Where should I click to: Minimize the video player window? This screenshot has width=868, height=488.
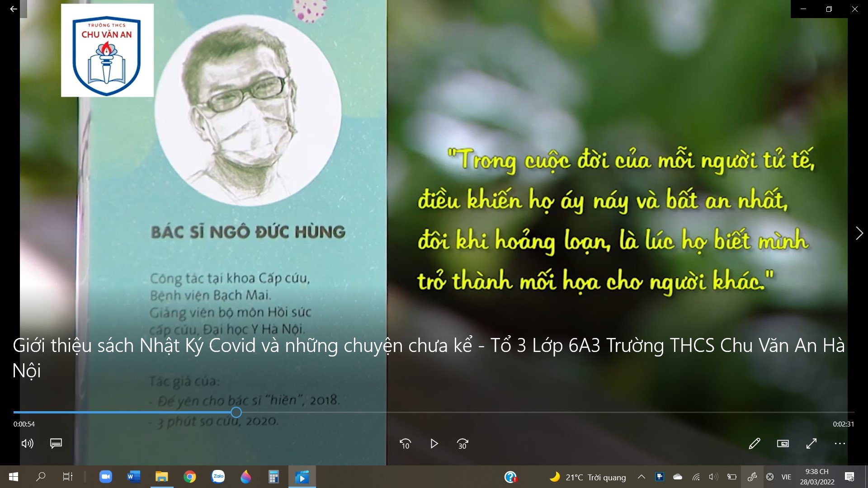pyautogui.click(x=803, y=9)
